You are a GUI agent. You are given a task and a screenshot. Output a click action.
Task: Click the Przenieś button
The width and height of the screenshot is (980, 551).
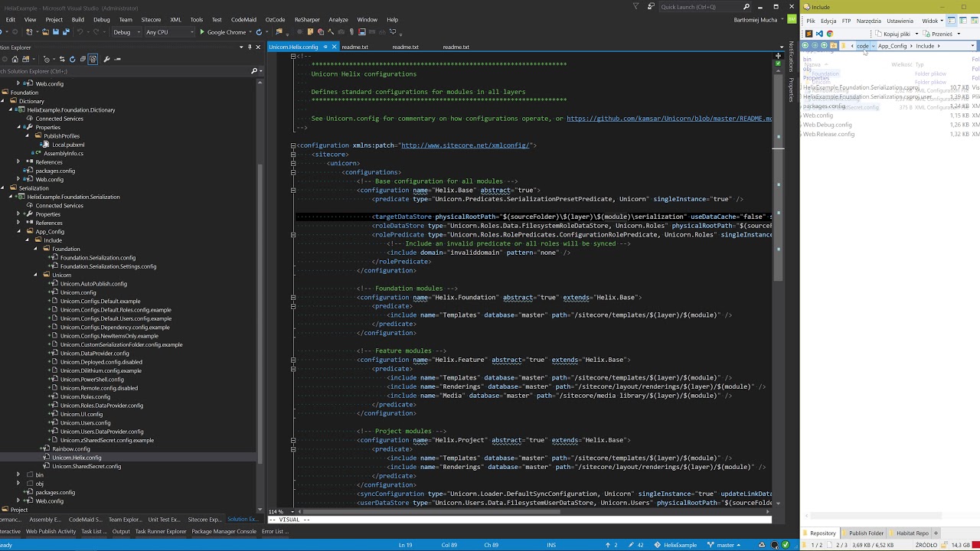point(937,34)
